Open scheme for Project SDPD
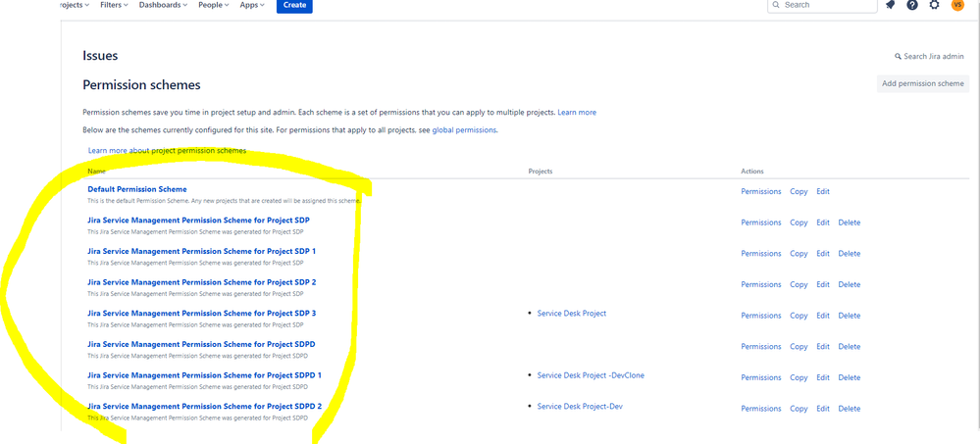The height and width of the screenshot is (444, 980). click(x=201, y=344)
